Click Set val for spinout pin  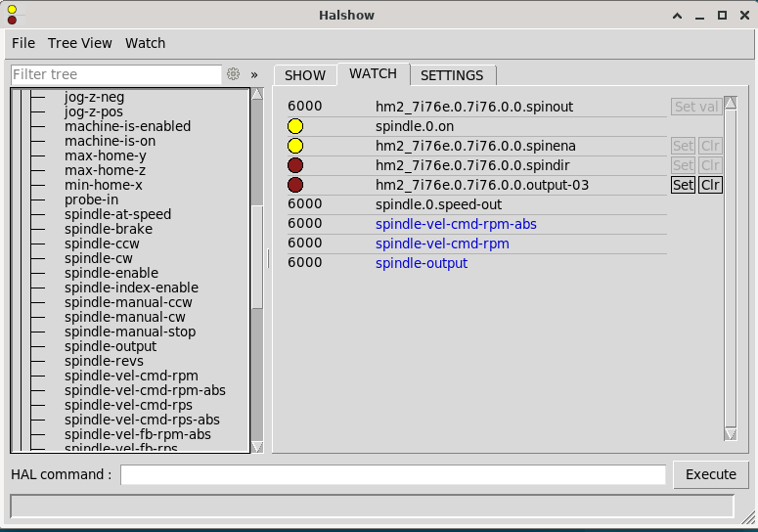[x=695, y=107]
